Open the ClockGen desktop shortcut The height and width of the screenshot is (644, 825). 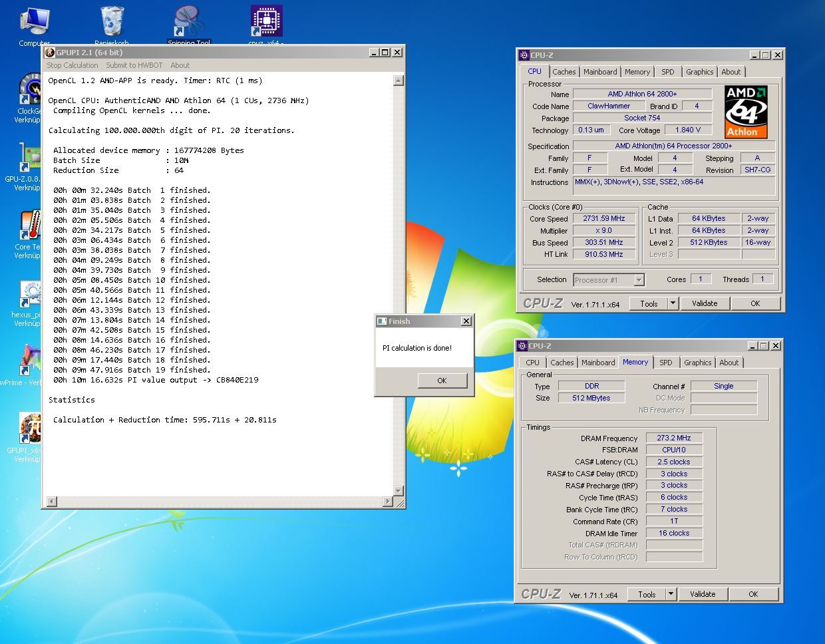pyautogui.click(x=30, y=98)
